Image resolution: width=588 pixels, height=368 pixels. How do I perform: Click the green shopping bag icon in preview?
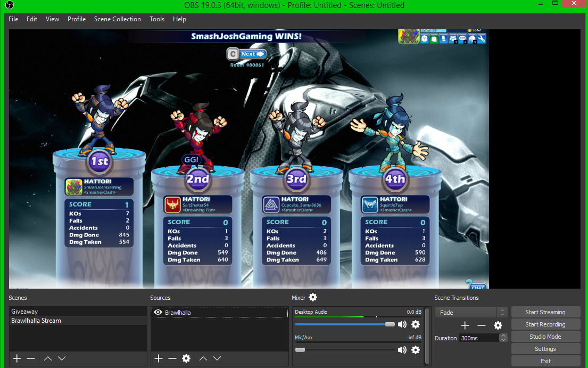click(x=434, y=38)
